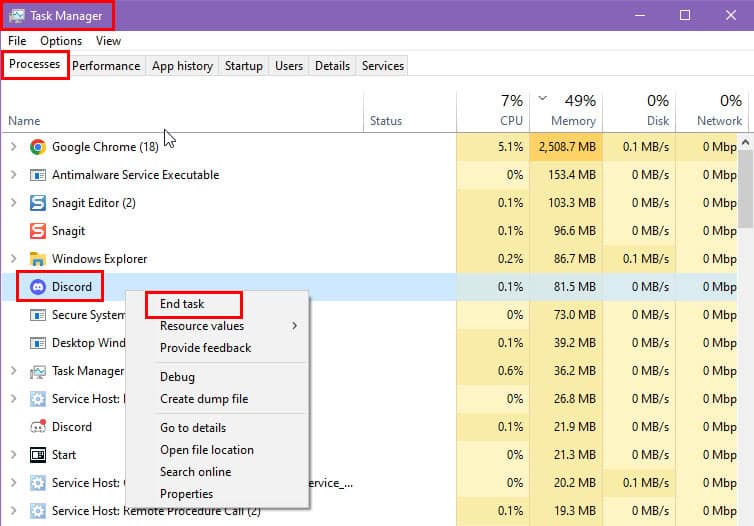Open the Options menu

pos(61,41)
